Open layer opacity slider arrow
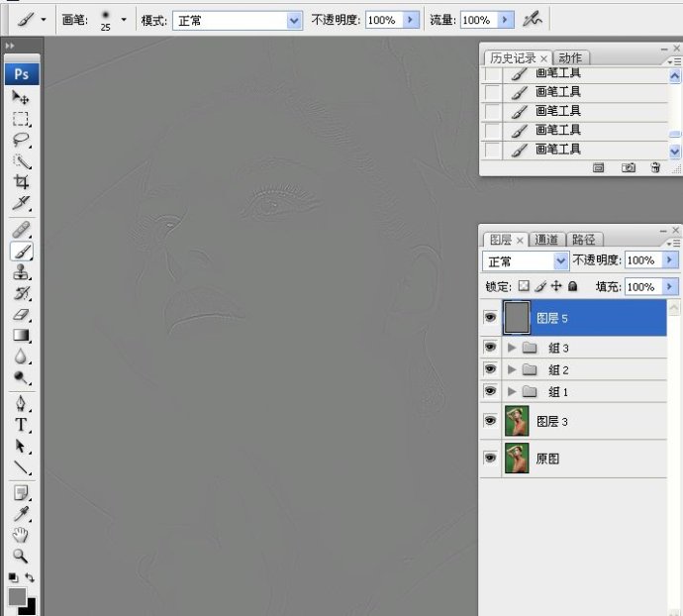Screen dimensions: 683x616 click(670, 260)
